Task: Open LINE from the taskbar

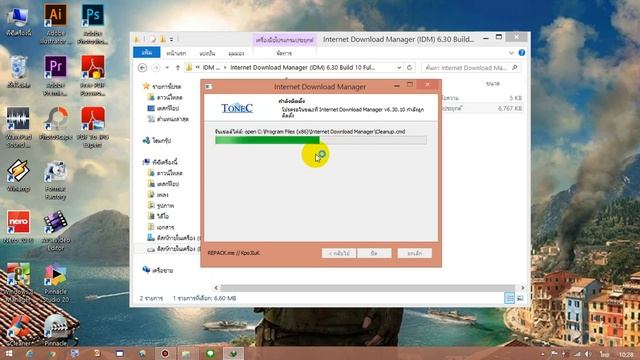Action: coord(211,353)
